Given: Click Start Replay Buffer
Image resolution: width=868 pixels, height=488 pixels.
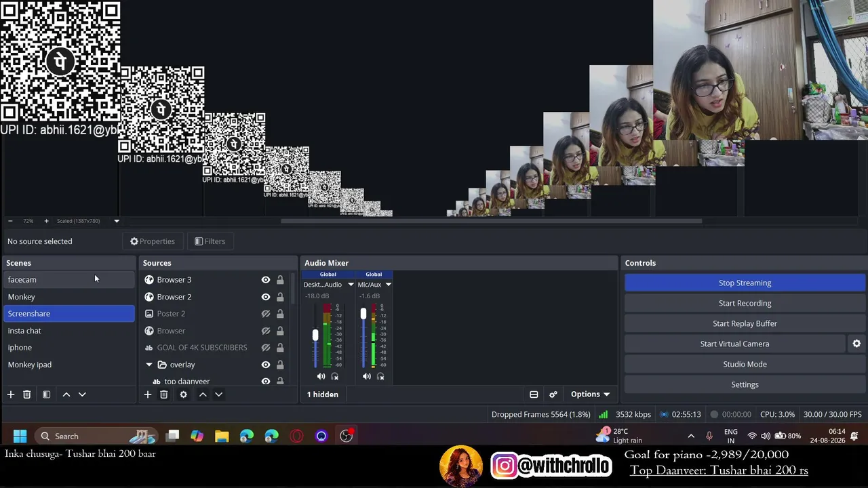Looking at the screenshot, I should pyautogui.click(x=745, y=323).
